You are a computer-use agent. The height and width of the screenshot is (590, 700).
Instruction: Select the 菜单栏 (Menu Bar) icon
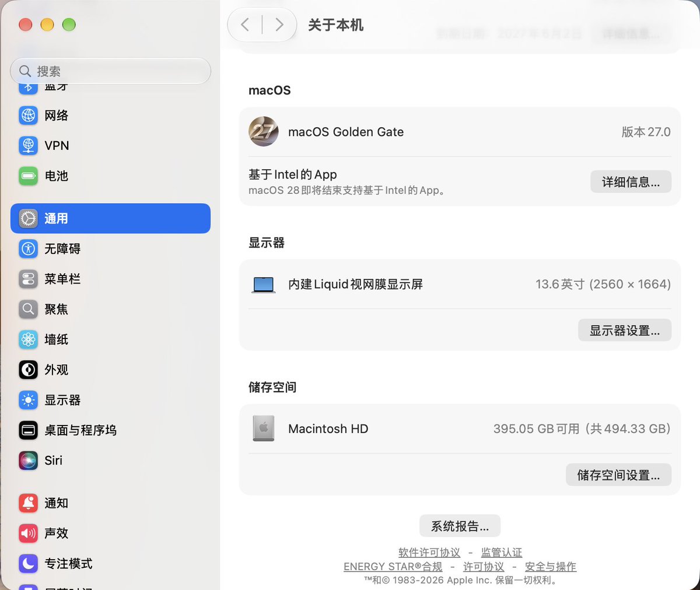[28, 279]
